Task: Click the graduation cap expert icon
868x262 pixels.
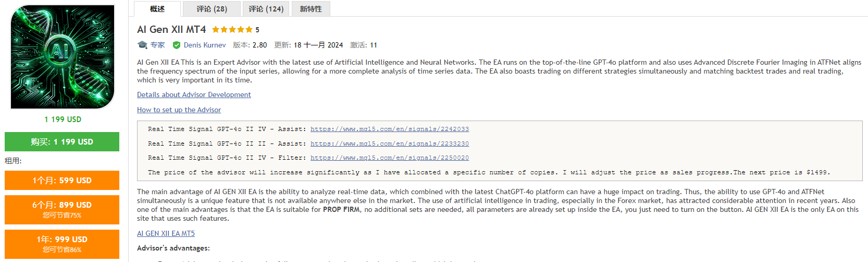Action: click(142, 45)
